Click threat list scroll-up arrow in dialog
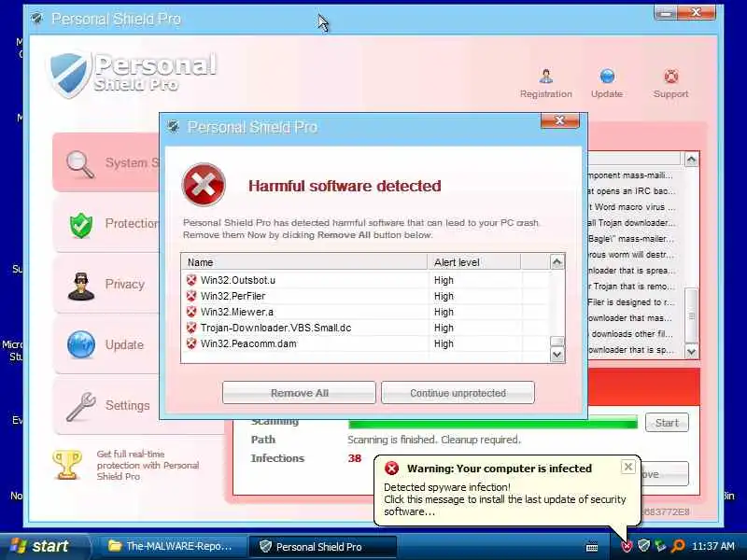This screenshot has height=560, width=747. [x=557, y=262]
